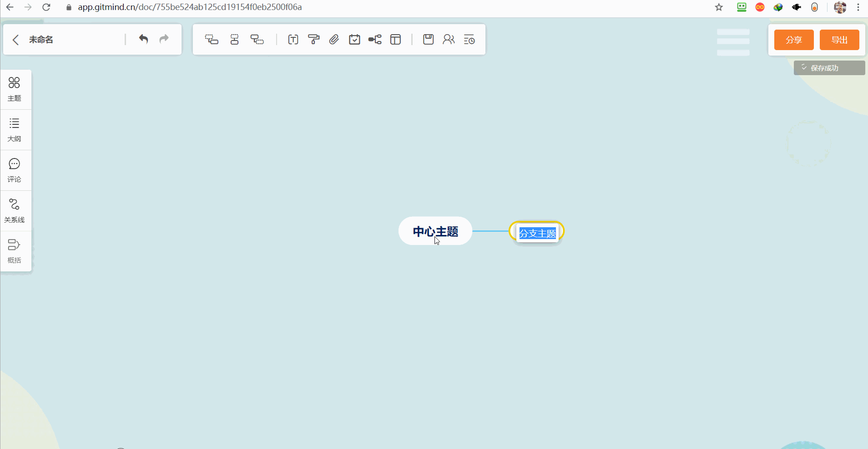868x449 pixels.
Task: Open the calendar task icon
Action: click(354, 40)
